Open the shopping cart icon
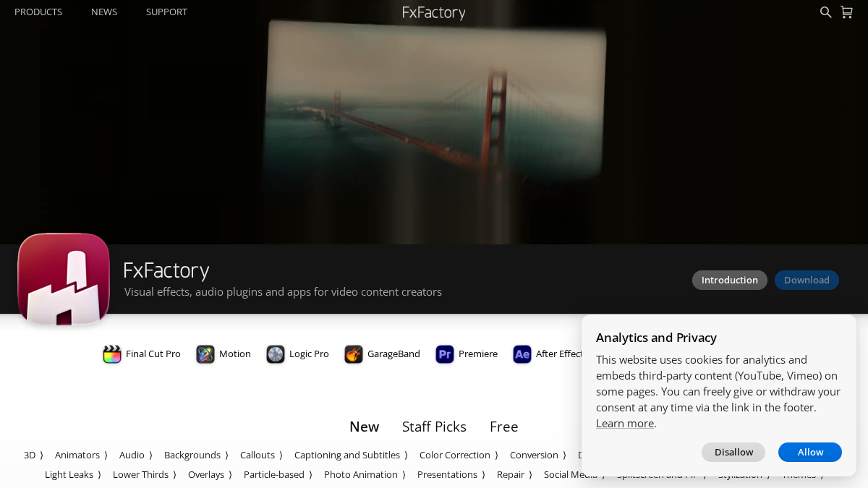 (846, 12)
